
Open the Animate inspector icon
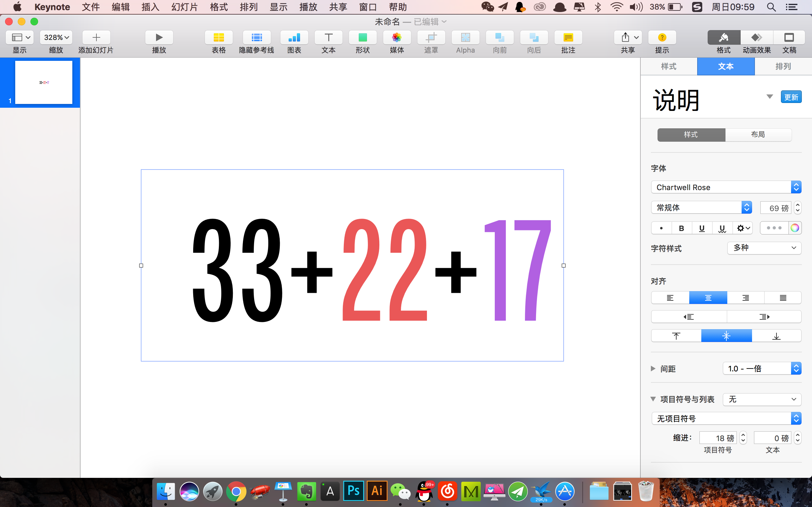point(756,38)
